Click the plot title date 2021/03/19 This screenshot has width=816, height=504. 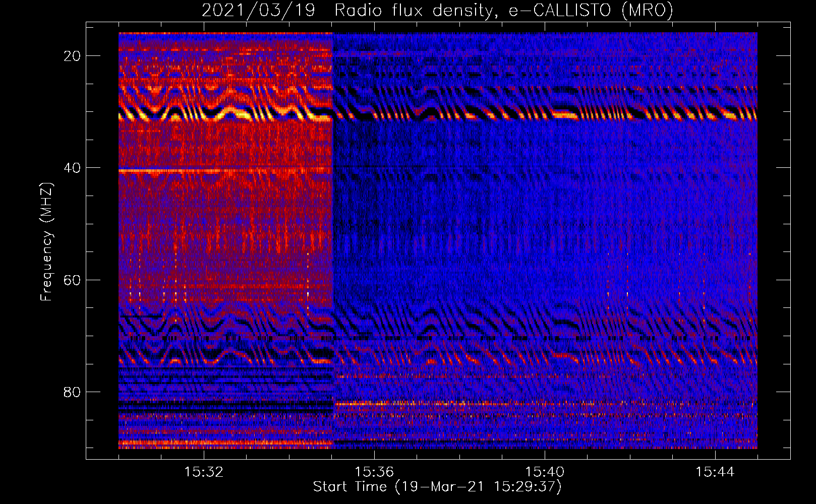pyautogui.click(x=258, y=10)
